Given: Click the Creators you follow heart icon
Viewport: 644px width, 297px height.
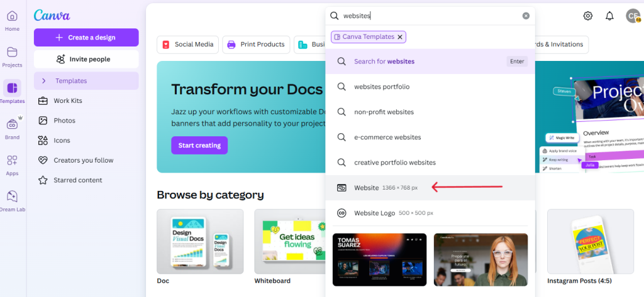Looking at the screenshot, I should (x=43, y=160).
